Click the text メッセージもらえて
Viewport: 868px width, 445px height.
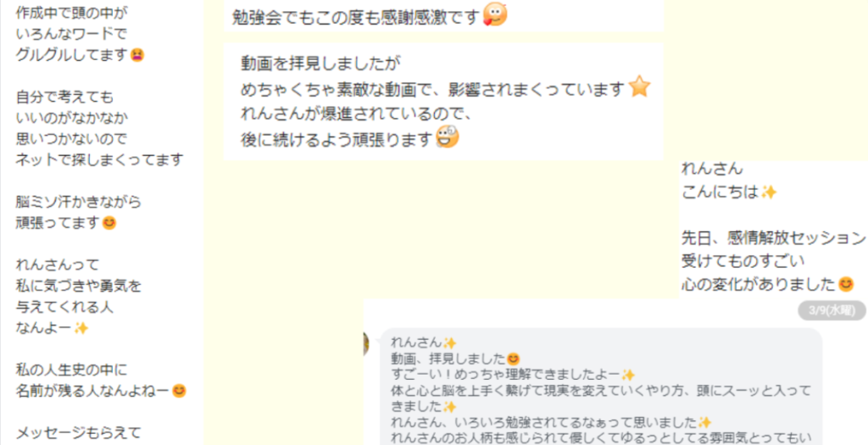79,432
